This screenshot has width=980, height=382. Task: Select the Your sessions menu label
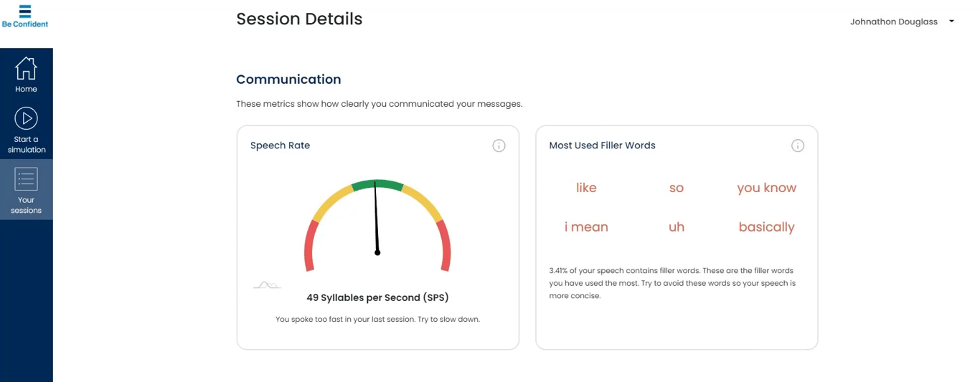point(26,205)
